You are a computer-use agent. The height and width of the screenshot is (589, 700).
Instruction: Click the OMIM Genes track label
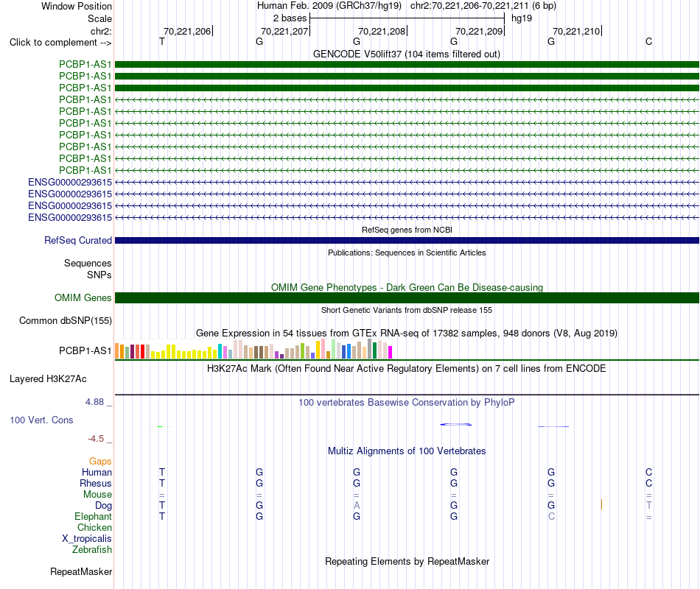point(83,297)
